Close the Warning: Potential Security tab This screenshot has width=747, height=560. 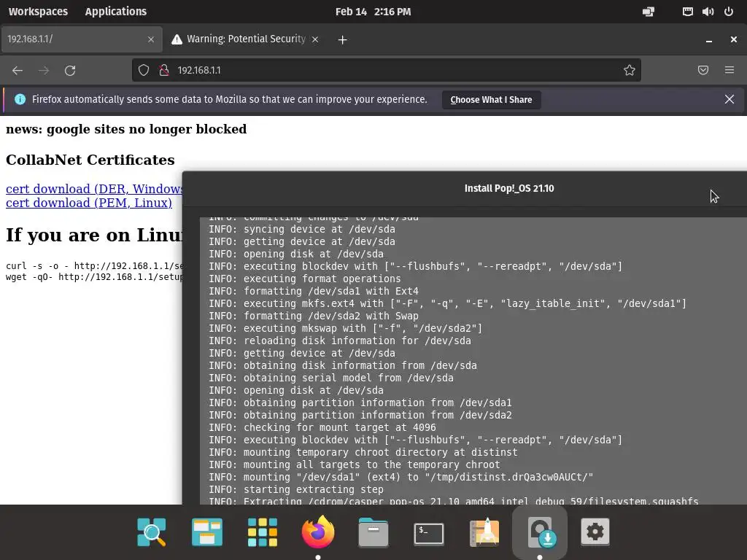pos(315,39)
